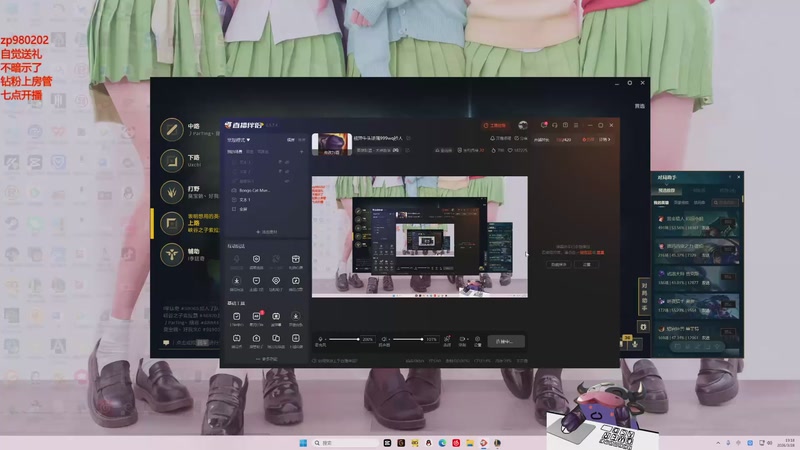
Task: Click the microphone 200% value field
Action: [x=367, y=339]
